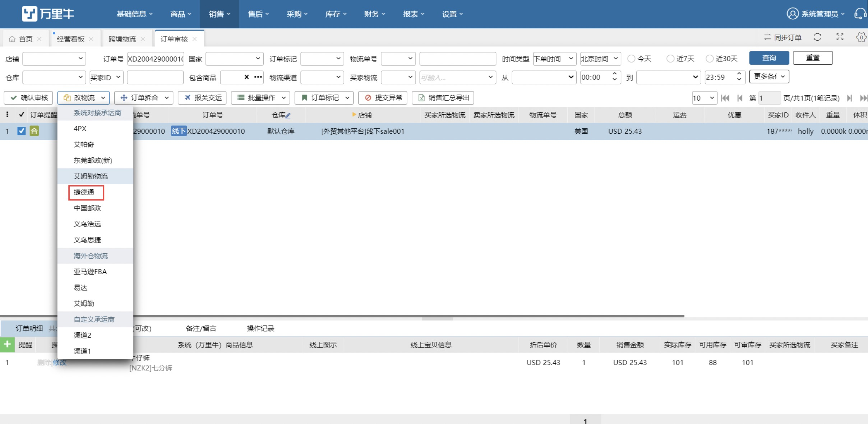The width and height of the screenshot is (868, 424).
Task: Click the 万里牛 logo
Action: coord(48,14)
